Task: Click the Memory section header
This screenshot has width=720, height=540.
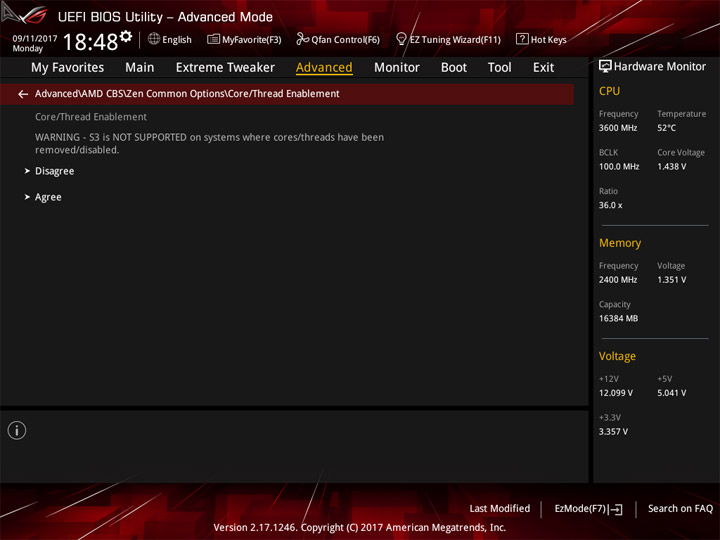Action: pyautogui.click(x=620, y=243)
